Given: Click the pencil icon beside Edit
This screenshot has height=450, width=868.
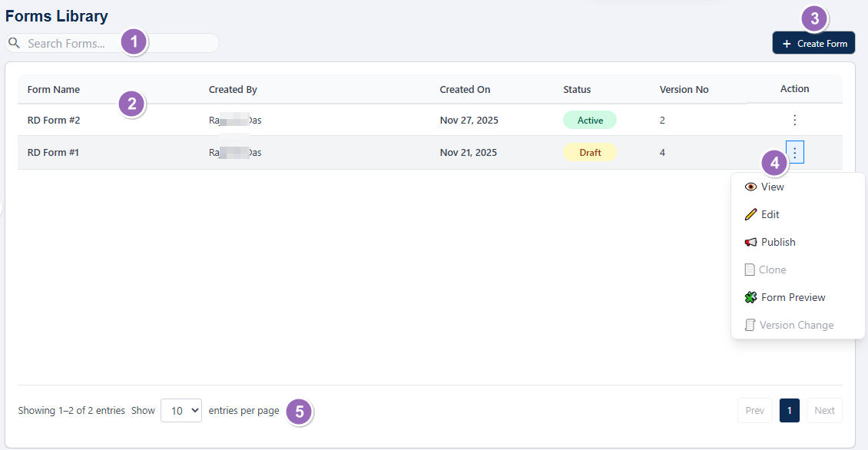Looking at the screenshot, I should coord(749,214).
